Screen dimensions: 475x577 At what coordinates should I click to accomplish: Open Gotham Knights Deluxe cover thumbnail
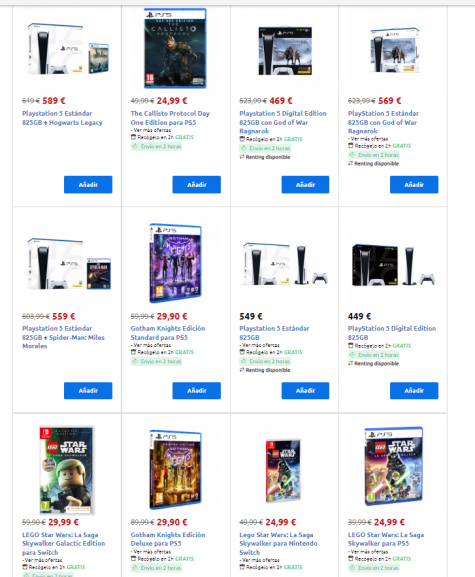176,469
